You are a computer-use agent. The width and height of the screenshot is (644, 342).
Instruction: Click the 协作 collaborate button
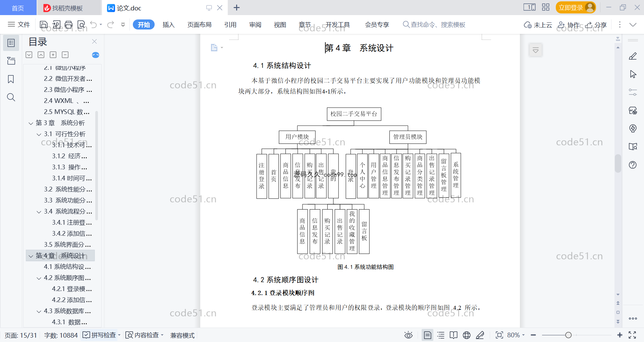point(569,25)
